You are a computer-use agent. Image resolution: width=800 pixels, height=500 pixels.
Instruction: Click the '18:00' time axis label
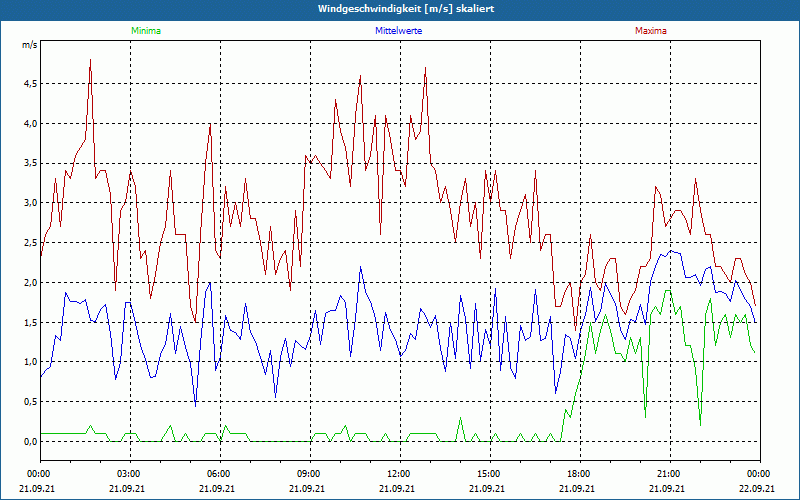pos(580,474)
